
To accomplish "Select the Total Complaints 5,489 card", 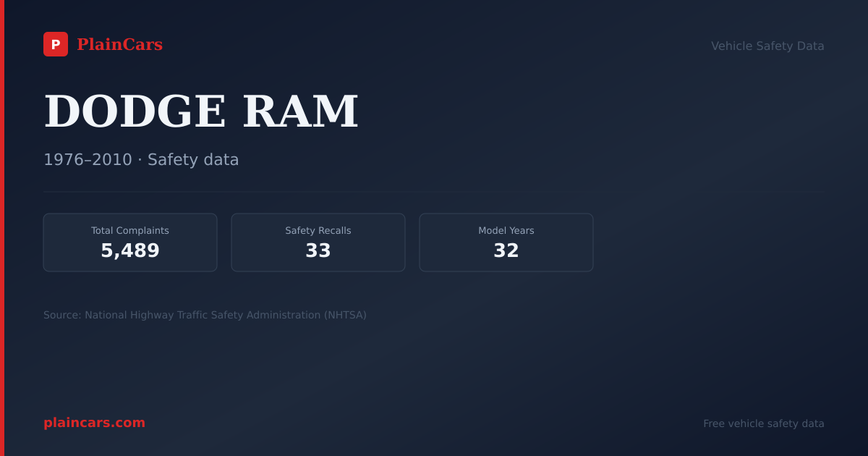I will tap(130, 242).
